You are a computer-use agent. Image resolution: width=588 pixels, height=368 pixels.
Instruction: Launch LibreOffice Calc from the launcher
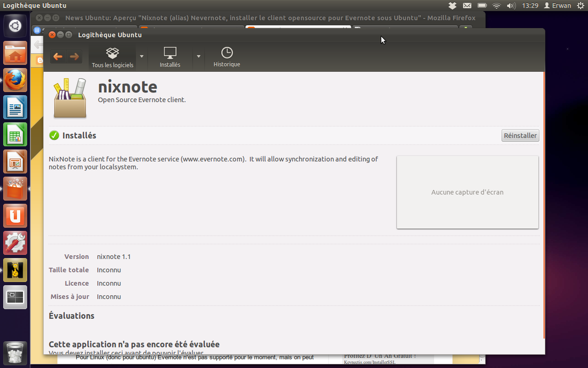coord(15,134)
